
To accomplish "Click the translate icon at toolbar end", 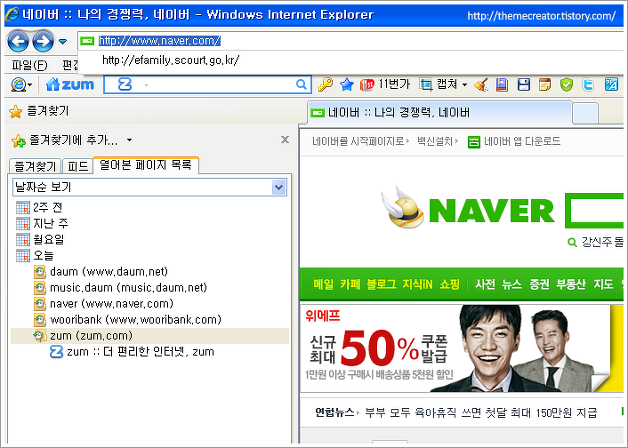I will click(x=611, y=84).
